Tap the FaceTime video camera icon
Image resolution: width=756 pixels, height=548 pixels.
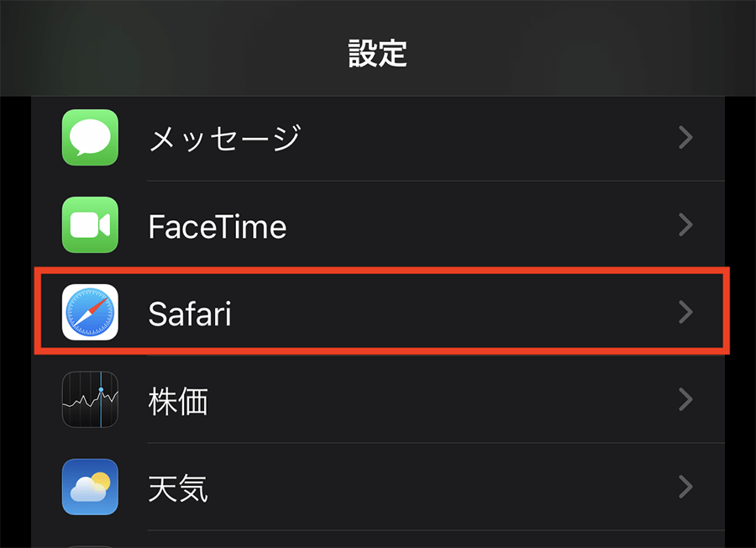pos(90,224)
